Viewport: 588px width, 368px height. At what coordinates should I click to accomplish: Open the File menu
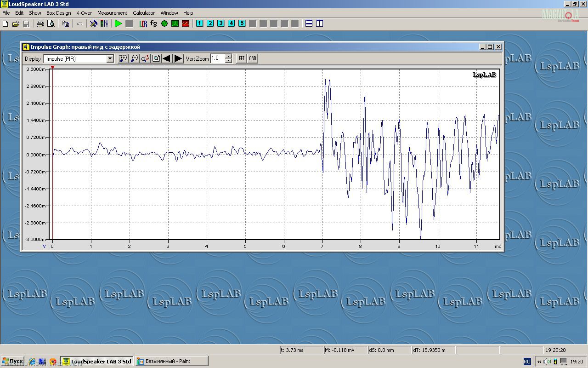(x=6, y=13)
